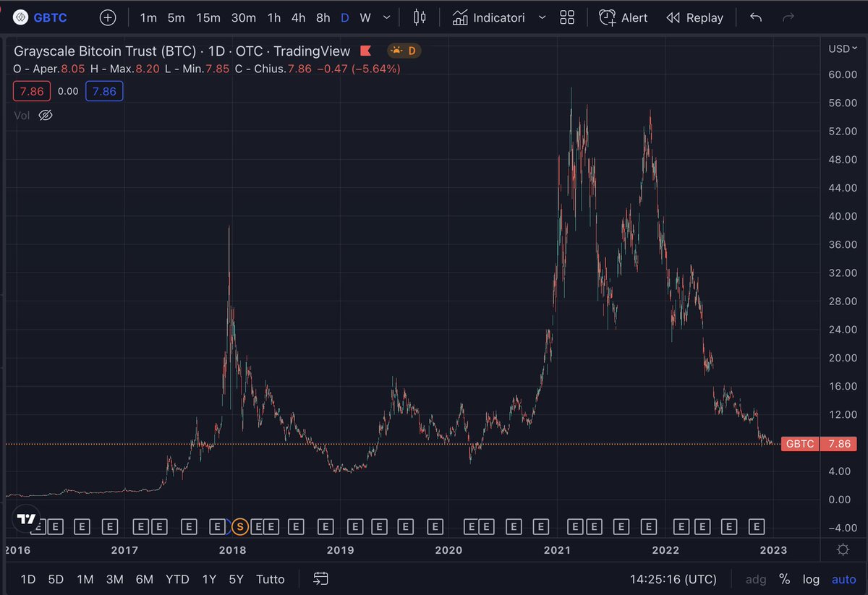Click the 0.00 spread value in the legend

68,91
